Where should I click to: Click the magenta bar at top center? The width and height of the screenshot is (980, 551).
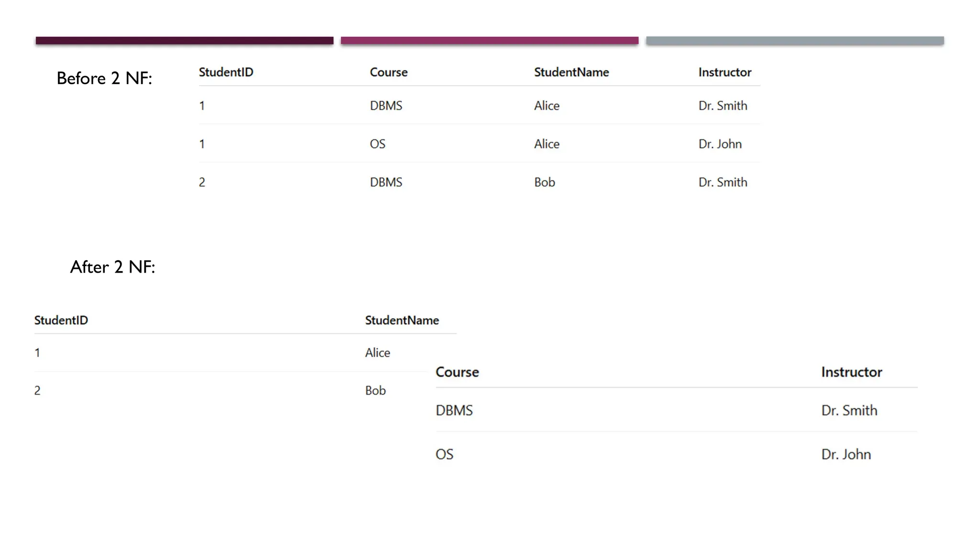click(490, 41)
